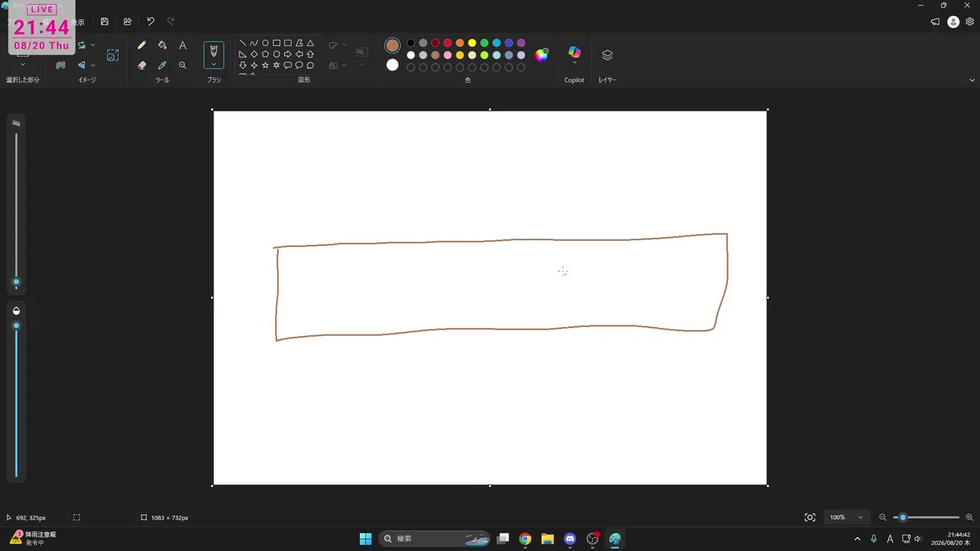Open the settings gear icon

[970, 21]
